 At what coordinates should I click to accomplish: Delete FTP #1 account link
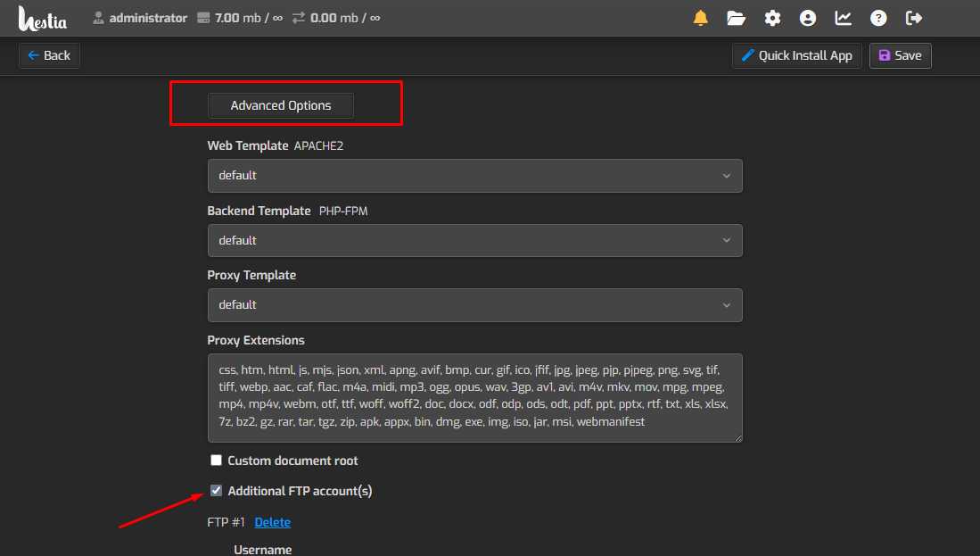coord(272,522)
